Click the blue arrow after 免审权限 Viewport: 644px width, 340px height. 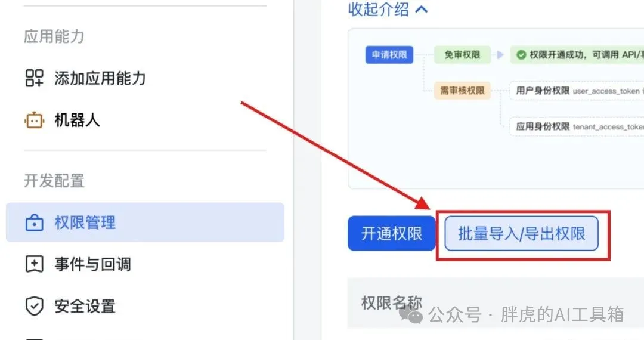tap(500, 55)
